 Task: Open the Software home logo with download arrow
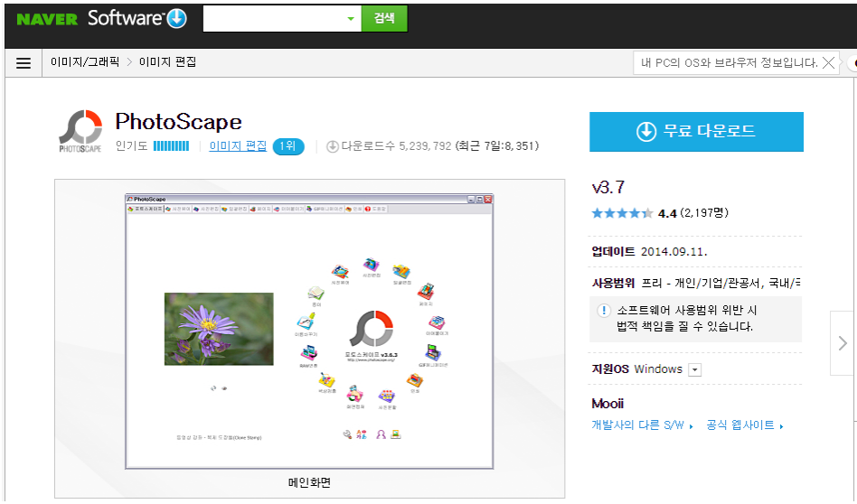(137, 18)
